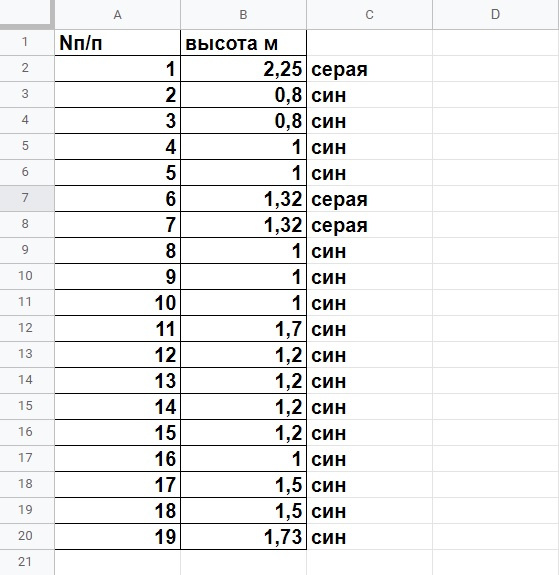Select column B header
559x575 pixels.
243,15
